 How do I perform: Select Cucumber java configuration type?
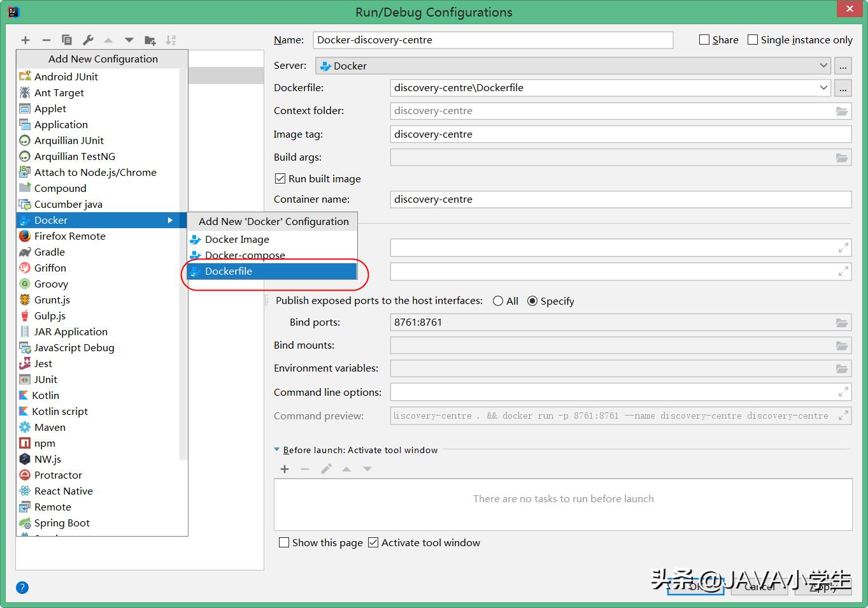coord(98,205)
